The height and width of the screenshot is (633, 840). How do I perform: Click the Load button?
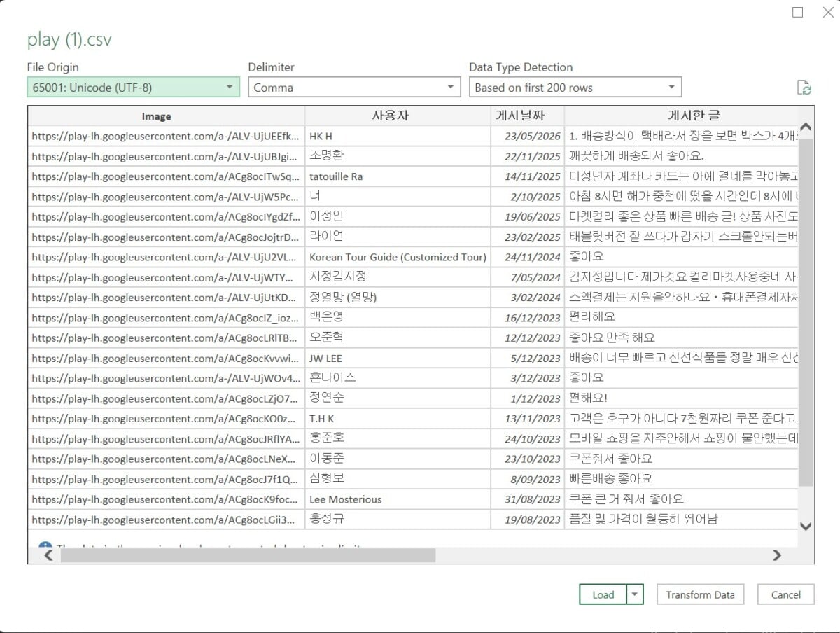pos(603,594)
